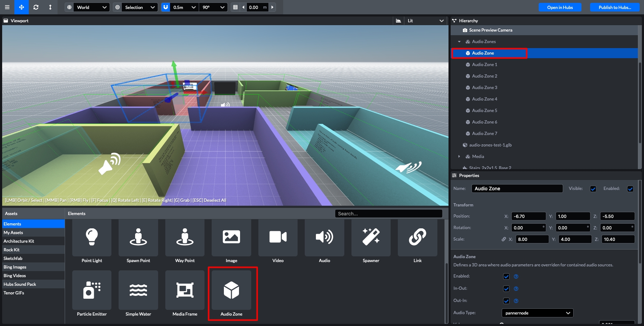Image resolution: width=644 pixels, height=326 pixels.
Task: Expand the Media group in Hierarchy
Action: click(x=459, y=157)
